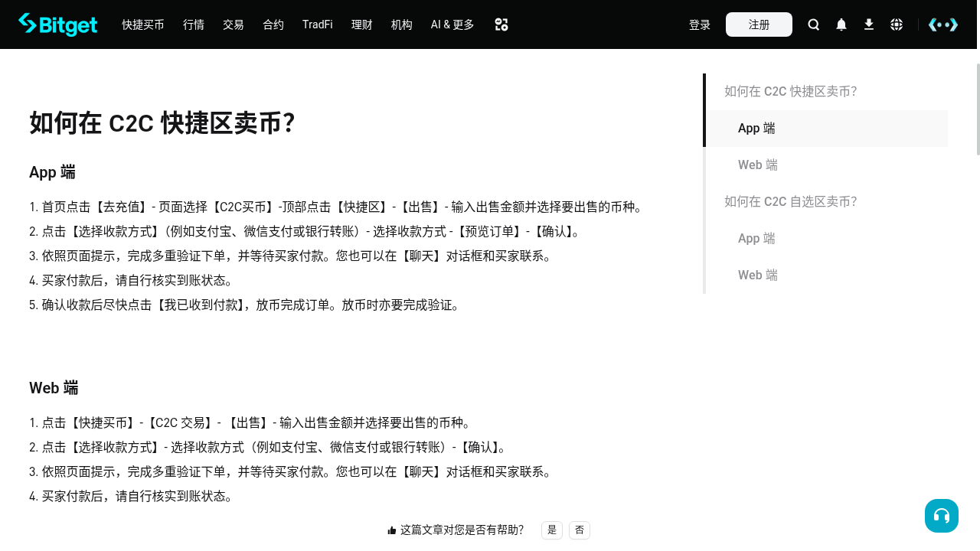
Task: Open the AI & 更多 menu
Action: pyautogui.click(x=452, y=24)
